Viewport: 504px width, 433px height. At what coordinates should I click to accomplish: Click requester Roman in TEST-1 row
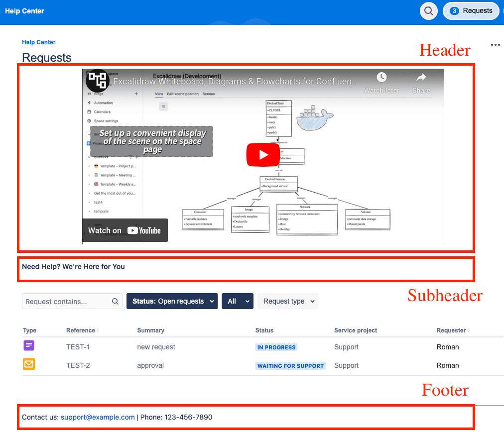pyautogui.click(x=447, y=347)
